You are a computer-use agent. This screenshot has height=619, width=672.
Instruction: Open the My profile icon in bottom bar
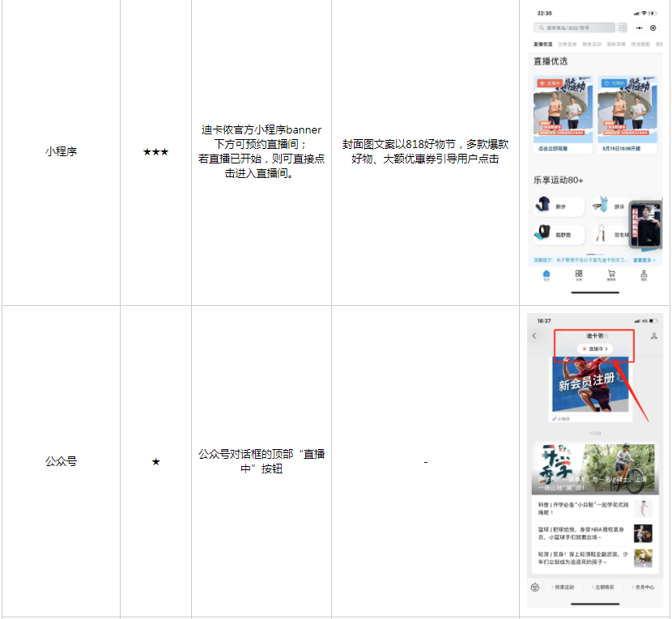(x=644, y=275)
